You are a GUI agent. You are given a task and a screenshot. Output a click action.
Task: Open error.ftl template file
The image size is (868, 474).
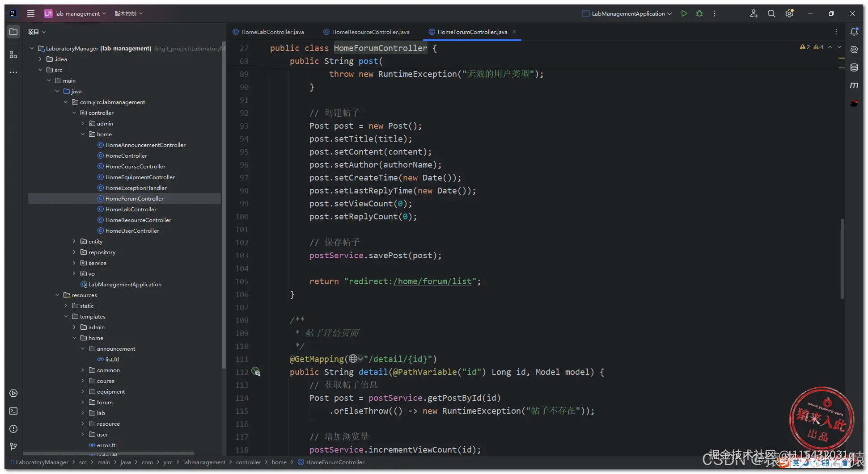pyautogui.click(x=106, y=445)
